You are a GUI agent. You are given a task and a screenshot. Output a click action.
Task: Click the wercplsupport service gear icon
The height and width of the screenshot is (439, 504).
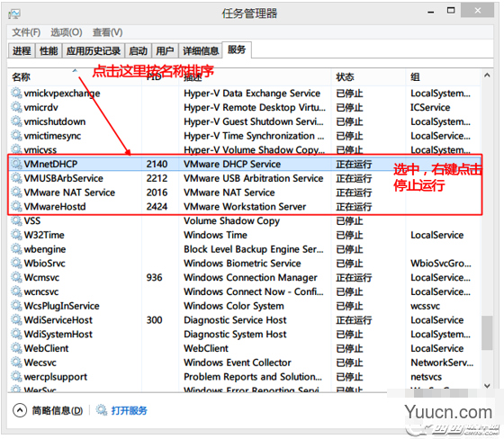(x=16, y=376)
